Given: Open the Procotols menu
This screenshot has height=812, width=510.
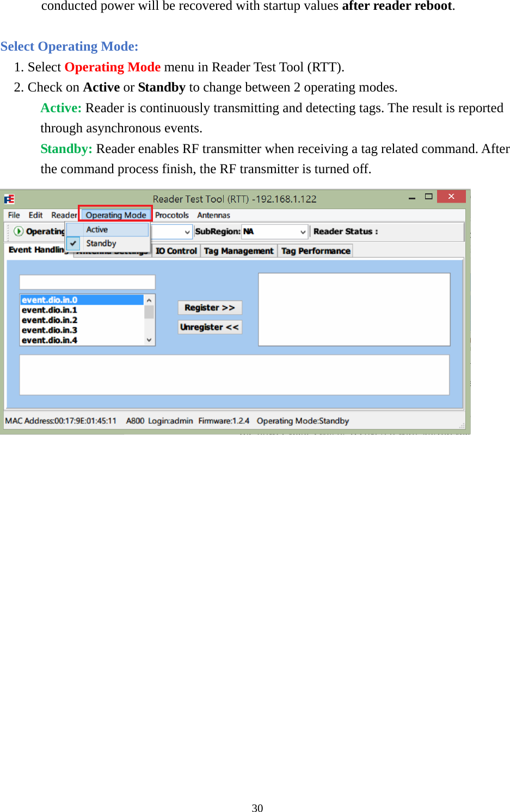Looking at the screenshot, I should (171, 215).
